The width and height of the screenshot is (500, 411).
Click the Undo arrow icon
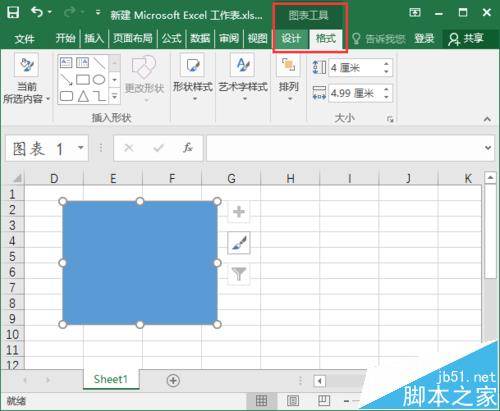pos(37,13)
